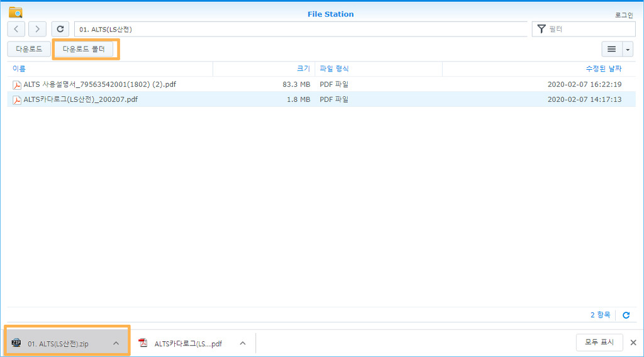Click the PDF icon in download bar
Image resolution: width=644 pixels, height=357 pixels.
[x=143, y=343]
